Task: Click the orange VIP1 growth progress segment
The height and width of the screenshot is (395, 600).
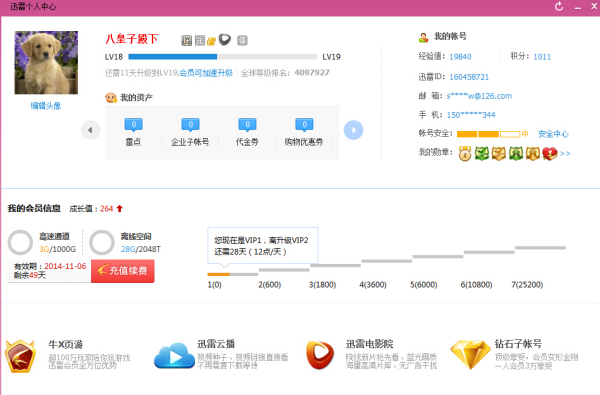Action: pyautogui.click(x=218, y=274)
